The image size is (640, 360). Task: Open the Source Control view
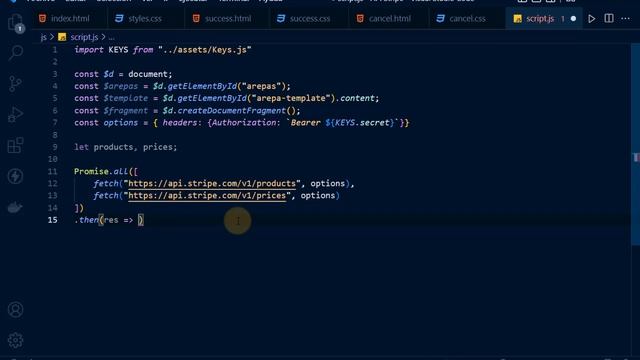click(16, 84)
